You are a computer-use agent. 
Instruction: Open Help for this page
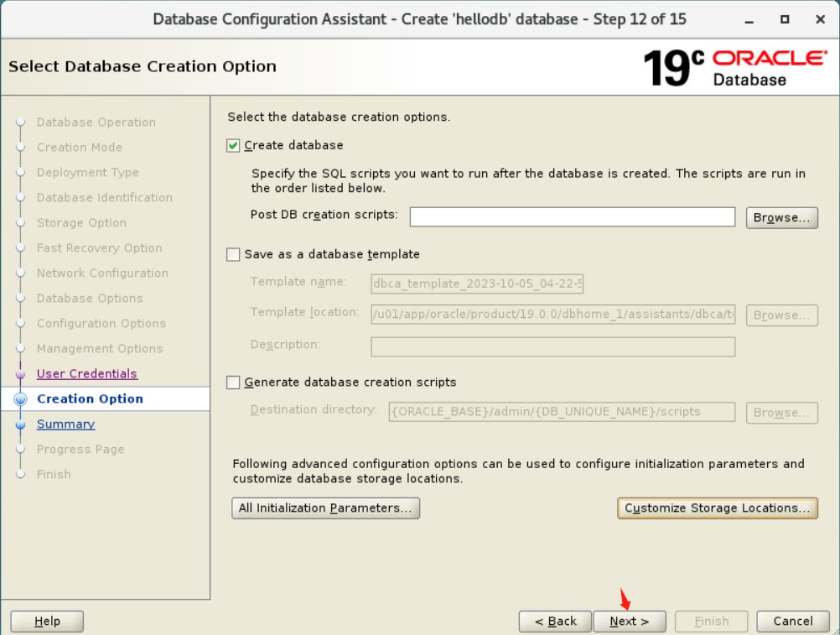(x=47, y=621)
